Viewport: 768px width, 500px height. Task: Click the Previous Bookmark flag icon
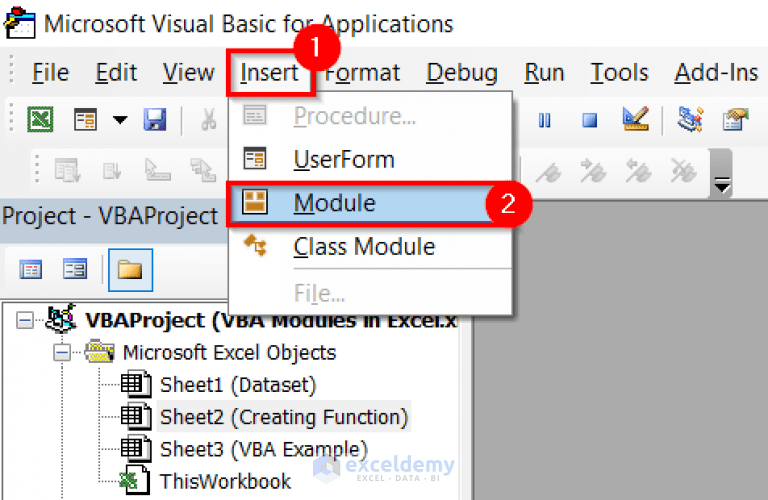[638, 171]
